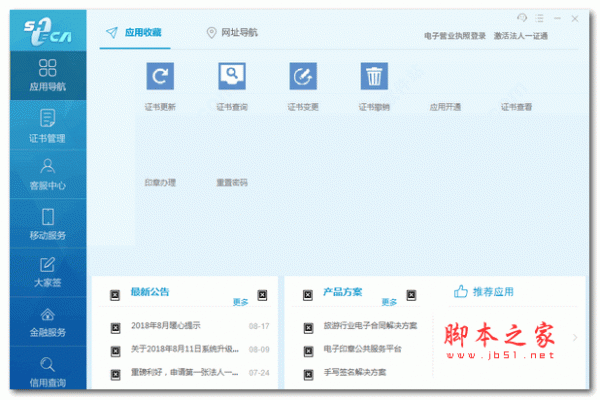This screenshot has width=600, height=400.
Task: Open the 2018年8月暖心提示 announcement
Action: pyautogui.click(x=166, y=326)
